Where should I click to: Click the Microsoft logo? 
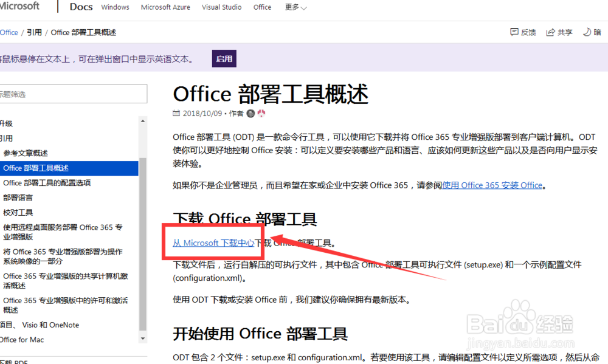19,6
